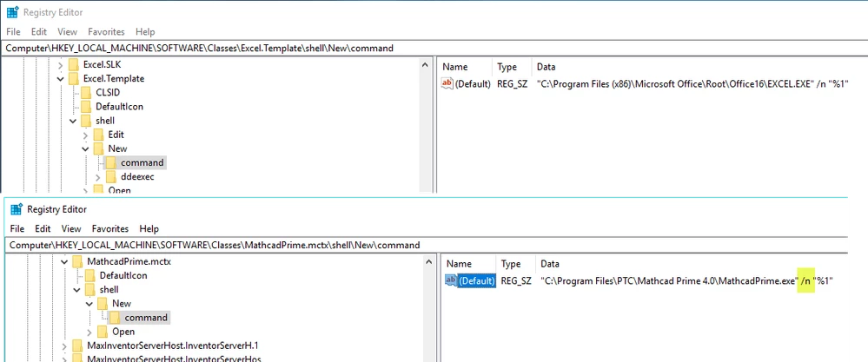Screen dimensions: 868x362
Task: Click Type column header in top window
Action: pos(507,67)
